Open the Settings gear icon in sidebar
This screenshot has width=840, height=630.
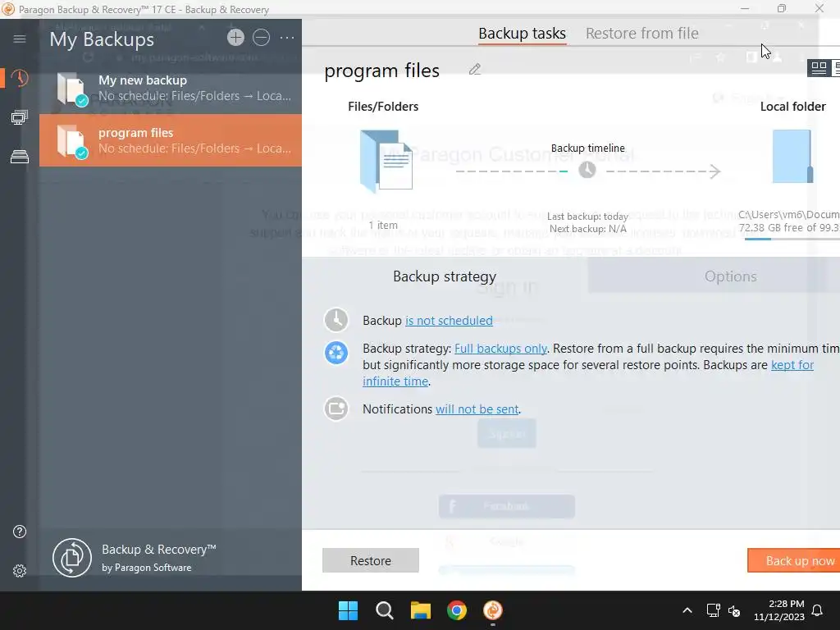coord(20,571)
